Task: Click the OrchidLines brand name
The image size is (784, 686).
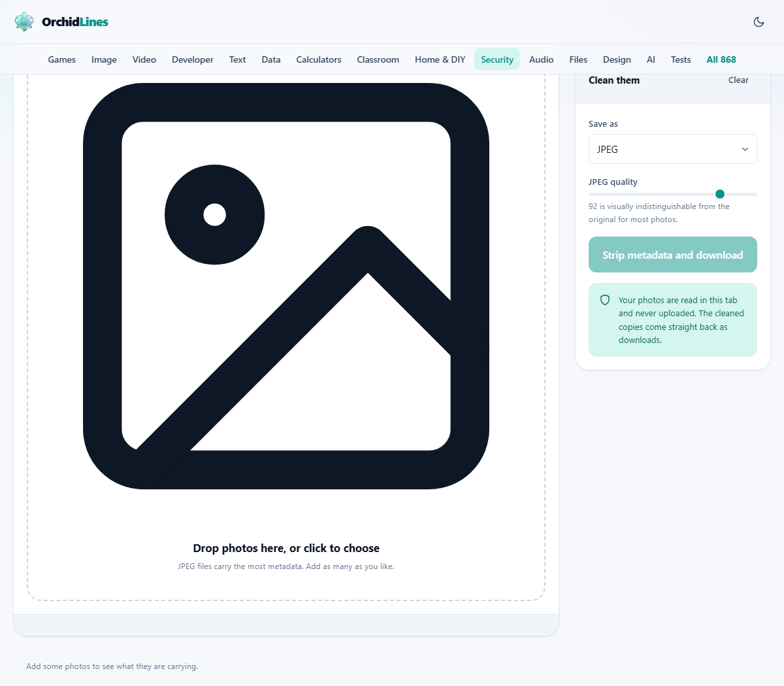Action: pos(75,22)
